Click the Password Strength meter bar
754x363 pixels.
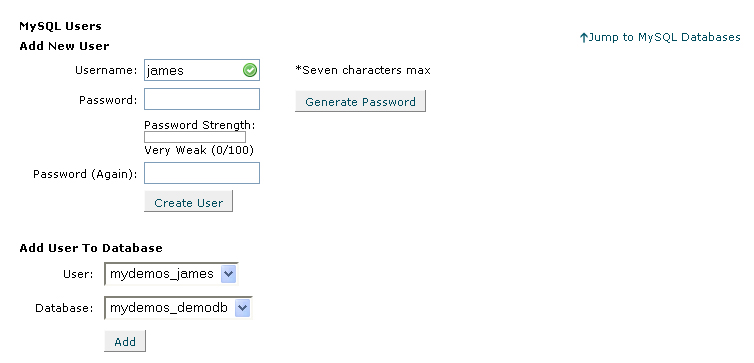(195, 138)
